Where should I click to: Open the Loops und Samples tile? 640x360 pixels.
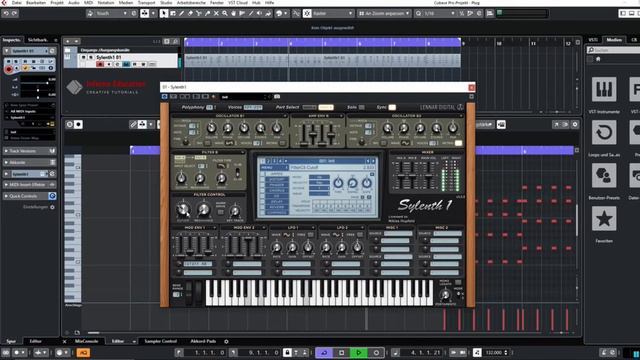coord(604,132)
